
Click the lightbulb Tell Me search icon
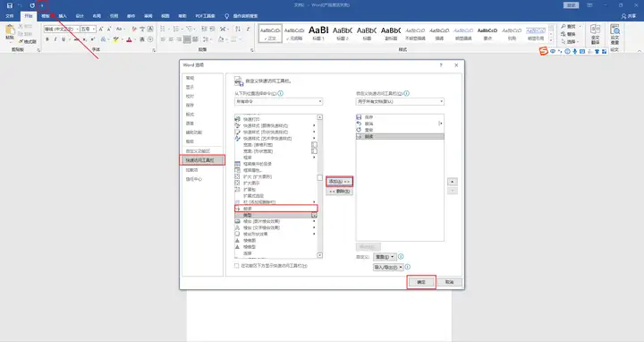coord(226,16)
